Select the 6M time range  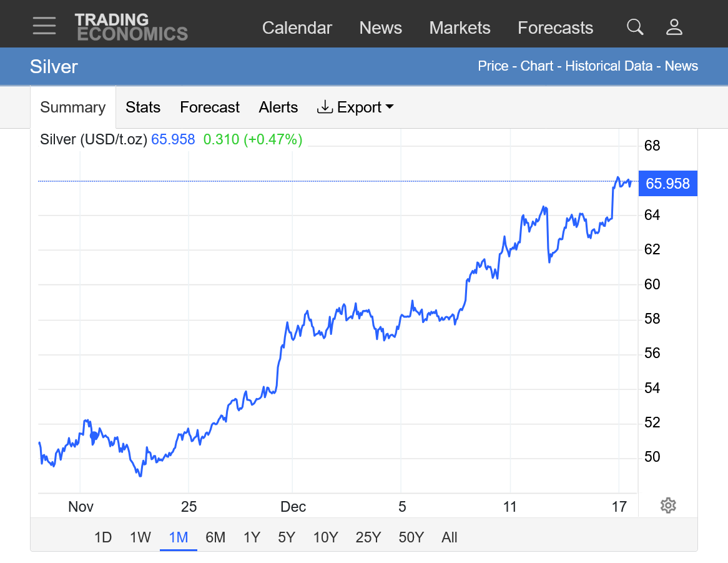coord(215,537)
